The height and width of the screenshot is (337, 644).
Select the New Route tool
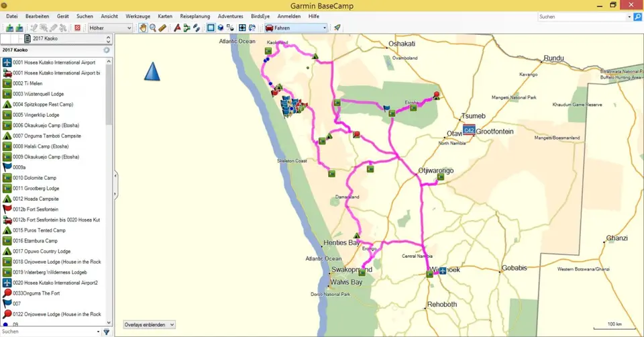pyautogui.click(x=187, y=28)
